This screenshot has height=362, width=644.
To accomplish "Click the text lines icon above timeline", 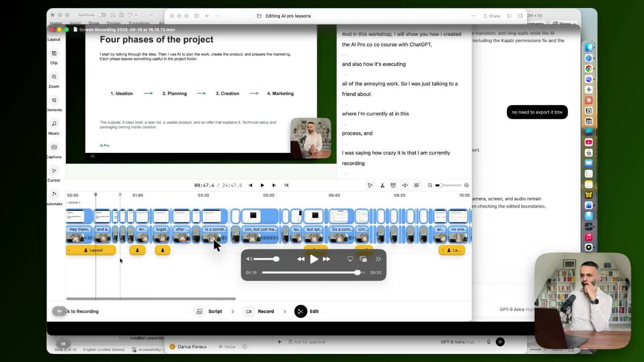I will pyautogui.click(x=417, y=185).
